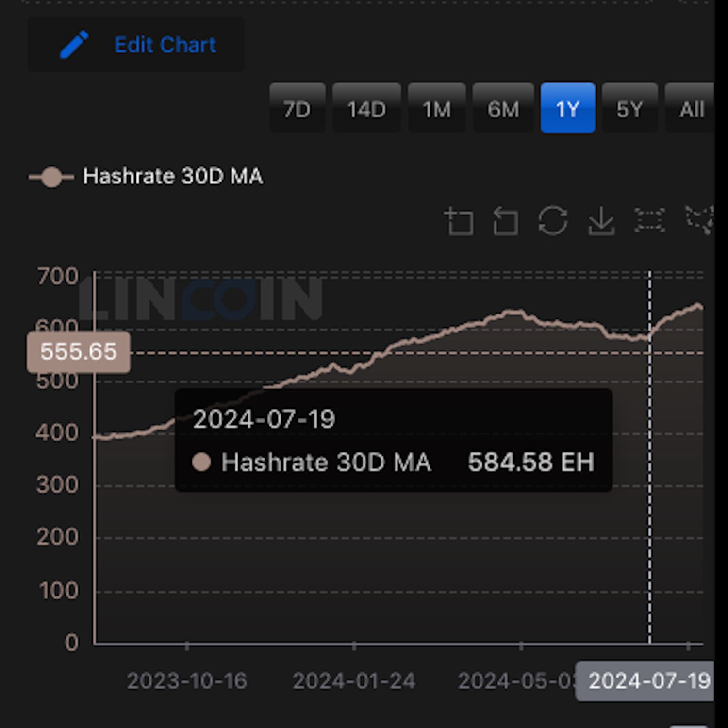Click the 200 y-axis label
The width and height of the screenshot is (728, 728).
coord(58,537)
